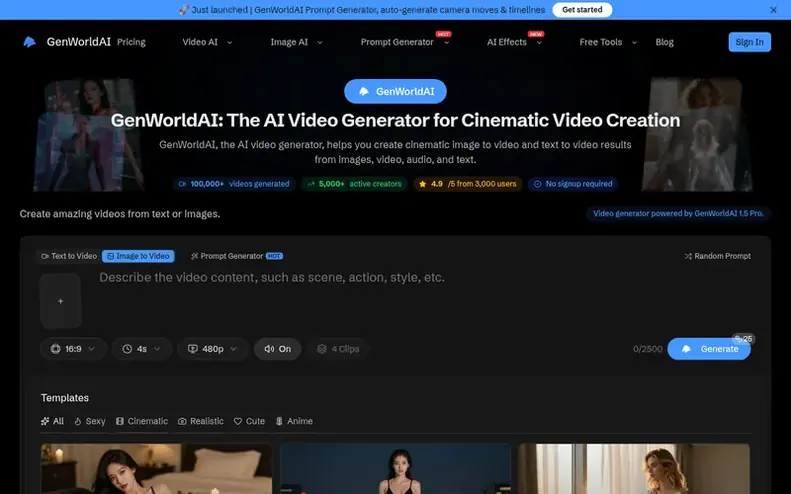Filter templates by Realistic
The image size is (791, 494).
click(201, 421)
